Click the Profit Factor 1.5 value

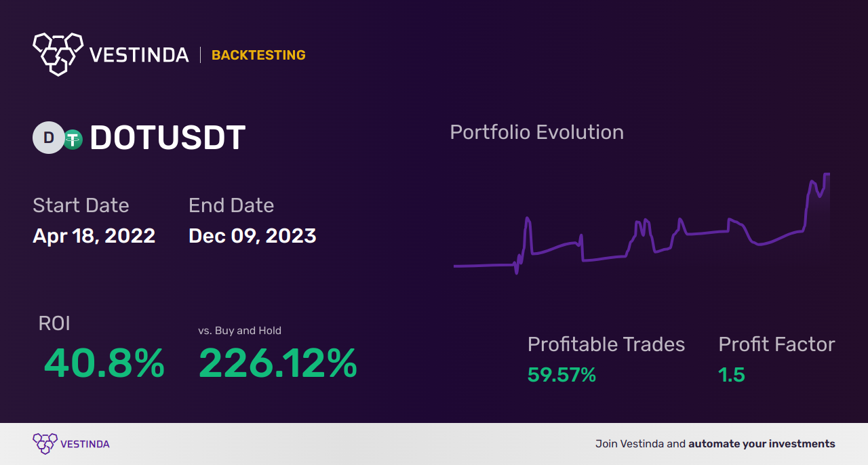point(732,375)
